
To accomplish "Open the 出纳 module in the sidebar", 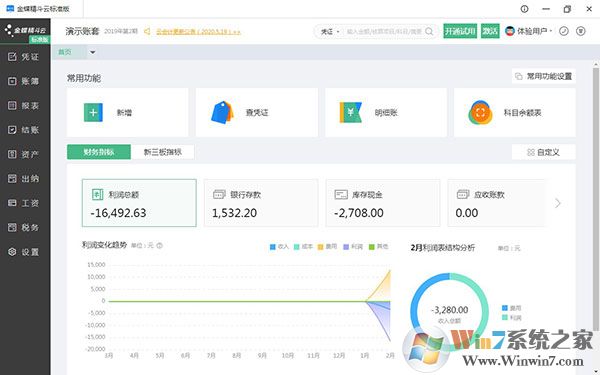I will pyautogui.click(x=24, y=179).
